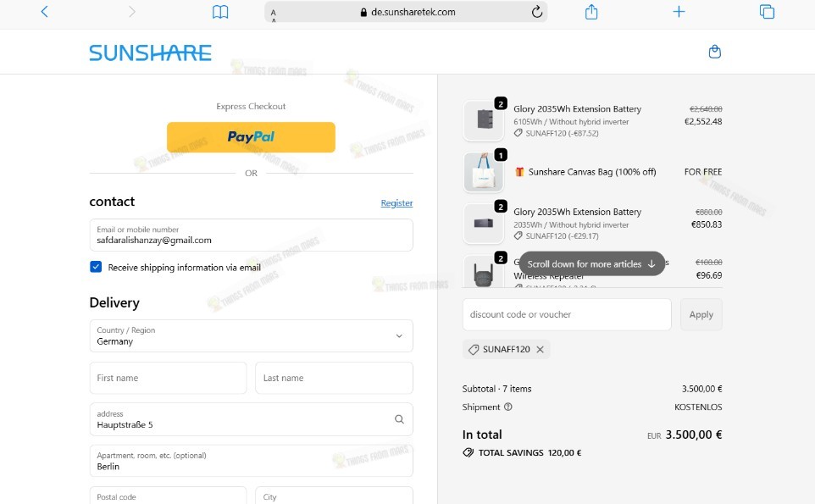Follow the Register link
This screenshot has width=815, height=504.
click(x=396, y=202)
